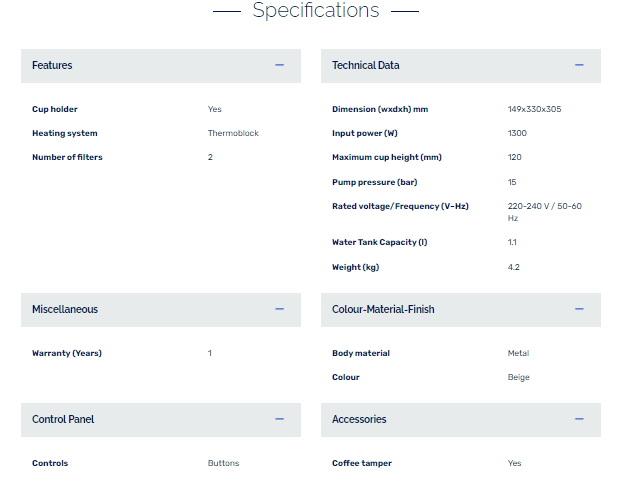Toggle the Technical Data header title

pos(366,65)
